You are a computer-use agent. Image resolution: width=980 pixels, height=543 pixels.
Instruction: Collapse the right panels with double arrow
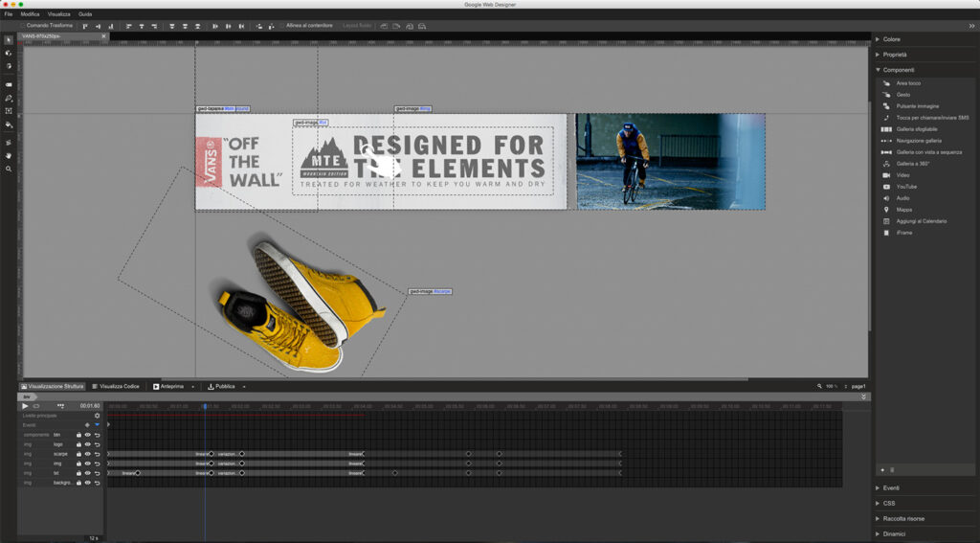[972, 26]
